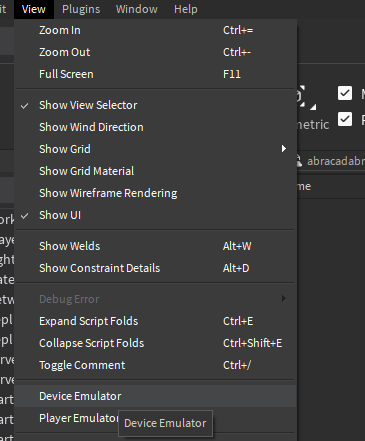Open the Window menu
Image resolution: width=365 pixels, height=441 pixels.
point(137,9)
